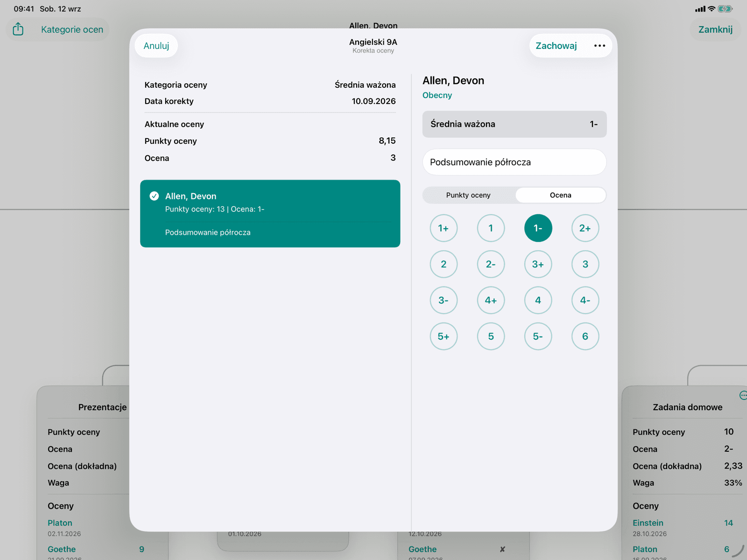747x560 pixels.
Task: Set grade to 4
Action: click(x=538, y=300)
